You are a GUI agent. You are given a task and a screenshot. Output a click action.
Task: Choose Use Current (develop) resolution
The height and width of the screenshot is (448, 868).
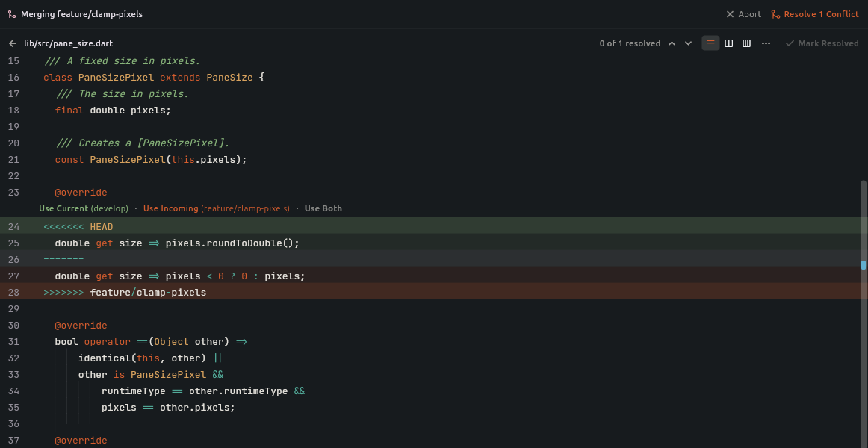(x=84, y=208)
